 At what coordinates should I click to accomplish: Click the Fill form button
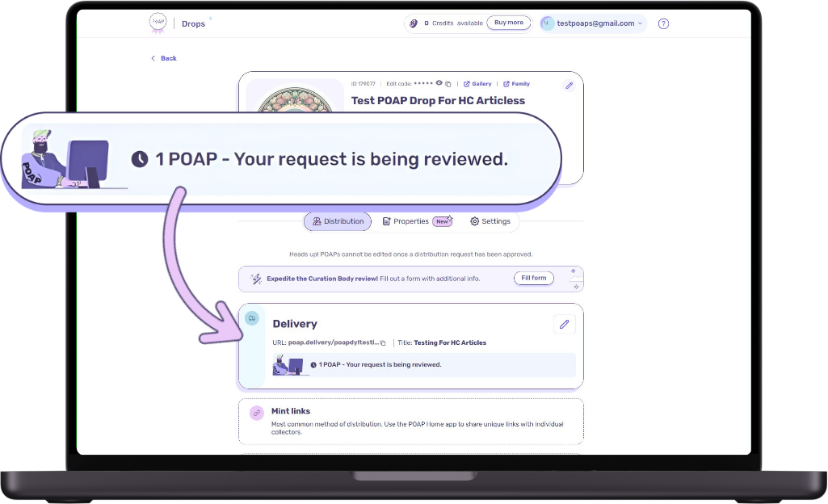(x=533, y=278)
